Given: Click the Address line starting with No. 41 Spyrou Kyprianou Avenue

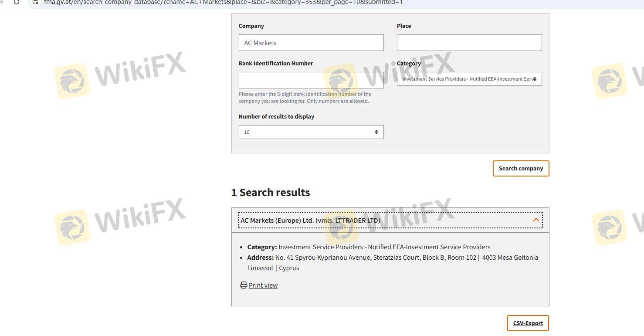Looking at the screenshot, I should click(393, 262).
